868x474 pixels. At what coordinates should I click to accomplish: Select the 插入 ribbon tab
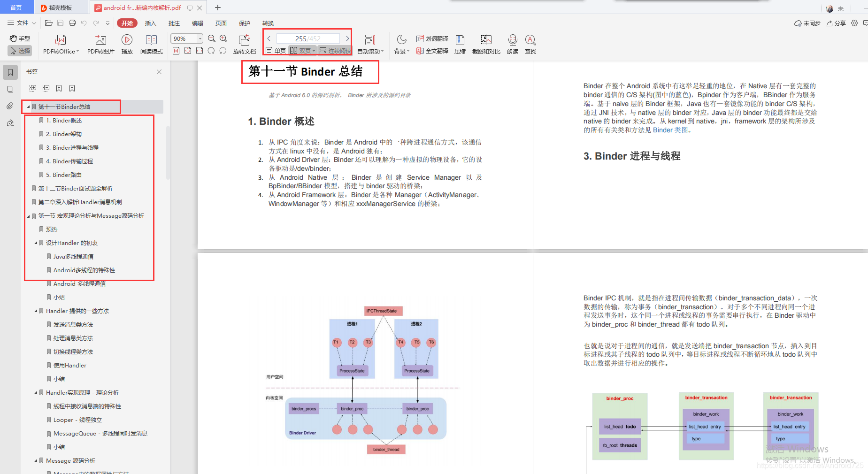[150, 23]
